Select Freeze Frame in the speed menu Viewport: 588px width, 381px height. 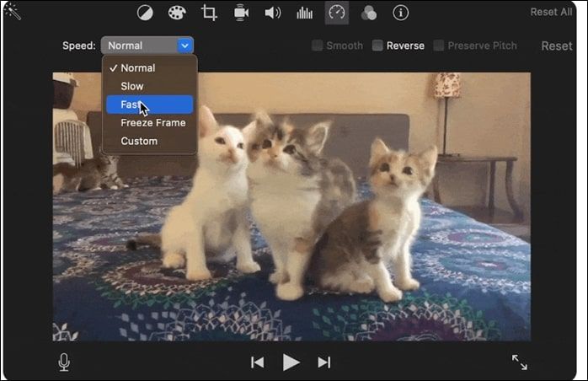point(152,123)
